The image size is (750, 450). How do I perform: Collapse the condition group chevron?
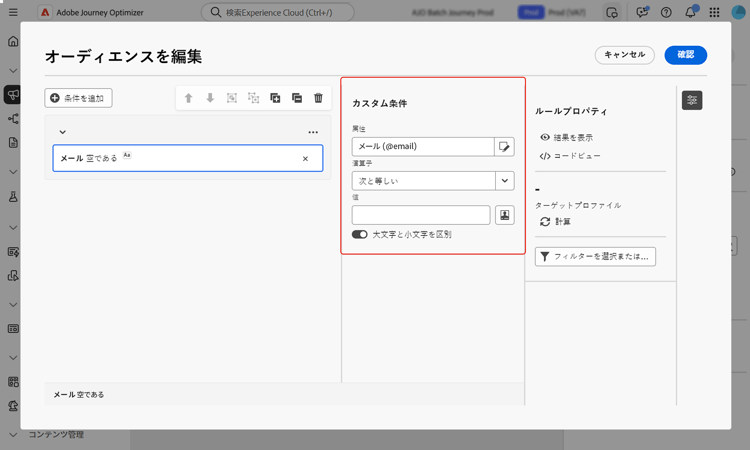63,132
